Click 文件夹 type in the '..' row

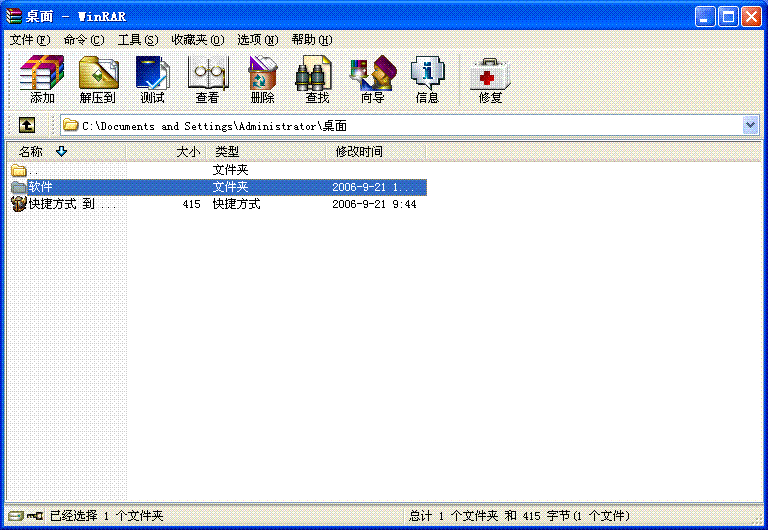pos(230,170)
